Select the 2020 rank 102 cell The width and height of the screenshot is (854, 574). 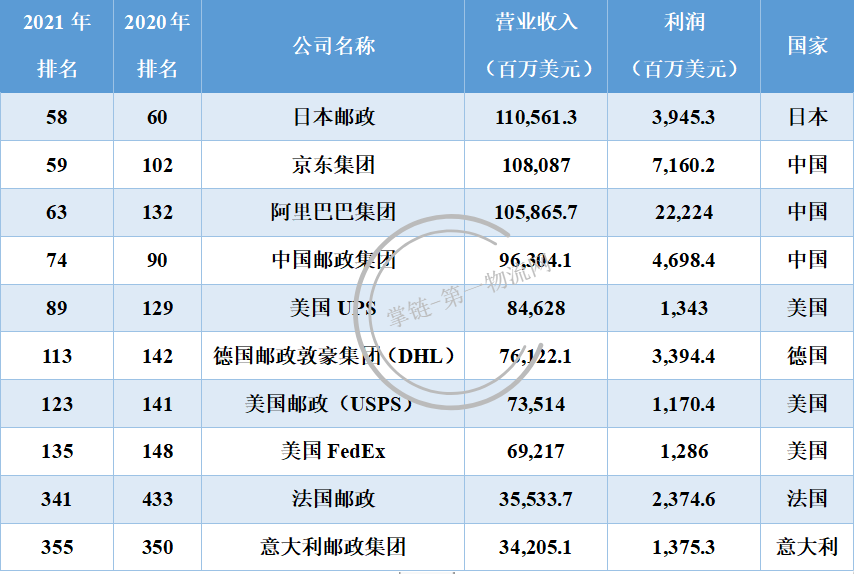157,165
